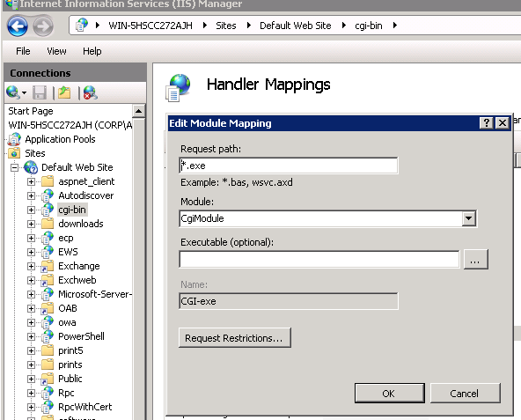Click the Sites folder icon
The image size is (521, 420).
14,153
